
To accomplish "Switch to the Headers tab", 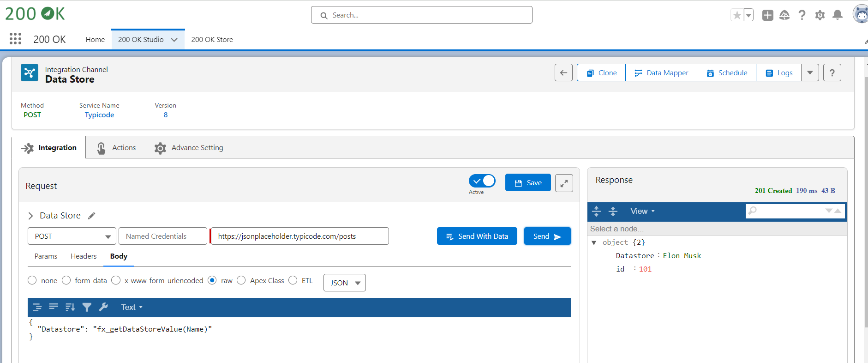I will (84, 256).
